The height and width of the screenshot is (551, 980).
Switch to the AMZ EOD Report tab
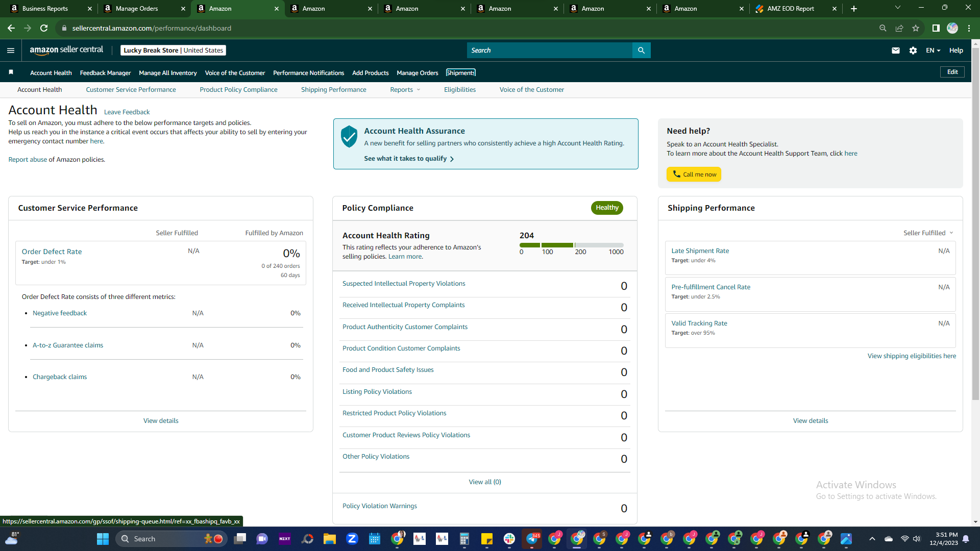pos(796,9)
